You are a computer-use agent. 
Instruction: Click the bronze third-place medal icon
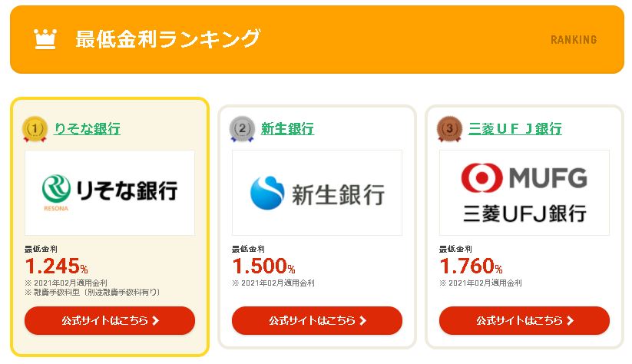coord(449,129)
